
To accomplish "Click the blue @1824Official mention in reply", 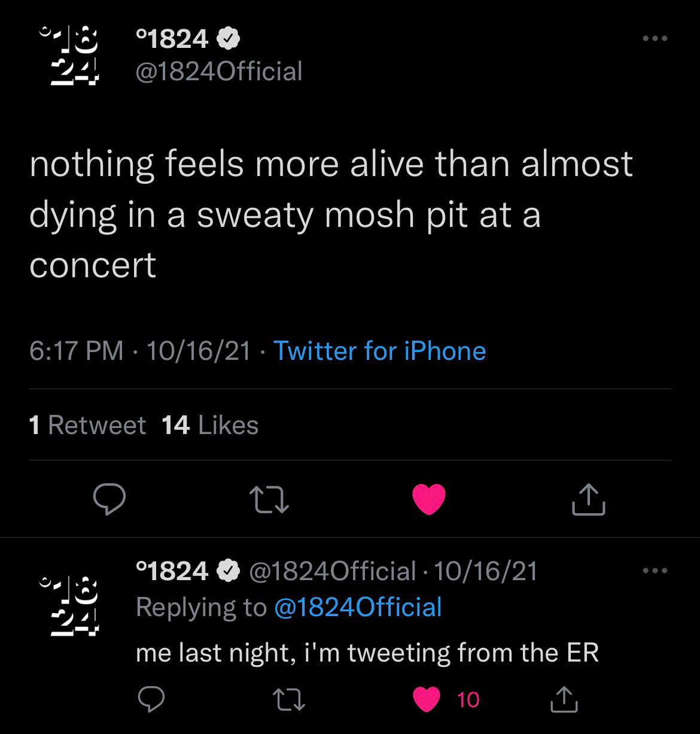I will (358, 606).
